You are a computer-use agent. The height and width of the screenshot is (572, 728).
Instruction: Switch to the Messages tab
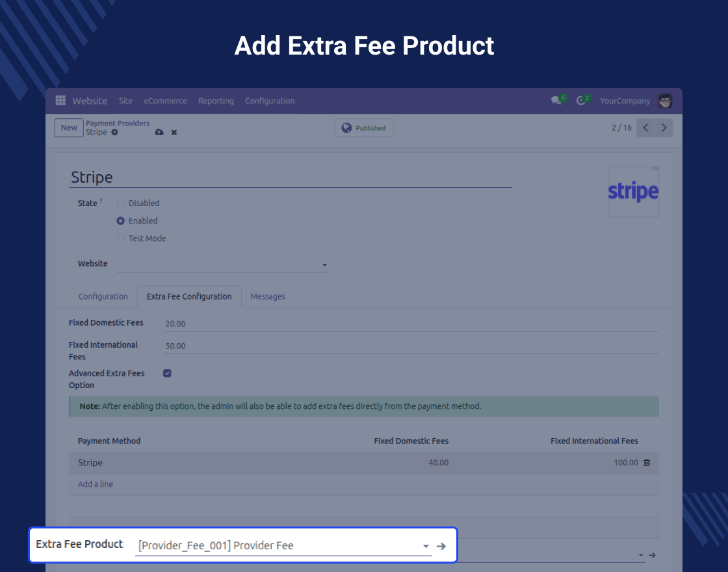click(268, 296)
